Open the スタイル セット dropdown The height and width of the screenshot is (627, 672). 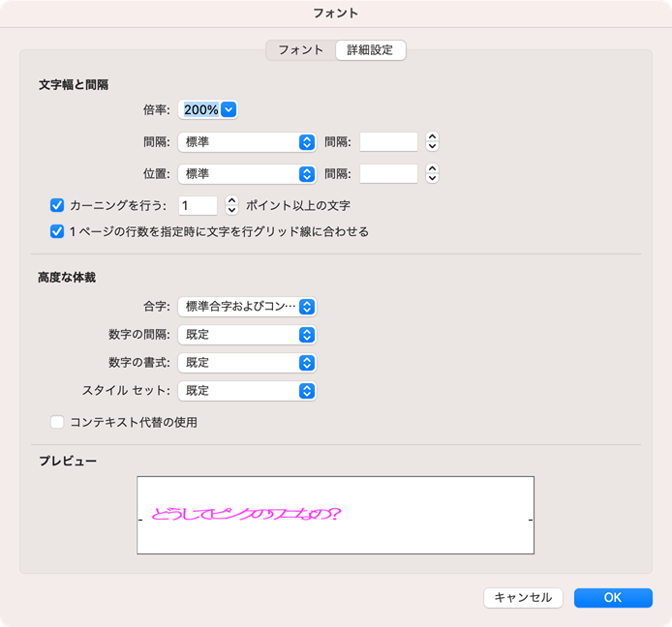(247, 391)
